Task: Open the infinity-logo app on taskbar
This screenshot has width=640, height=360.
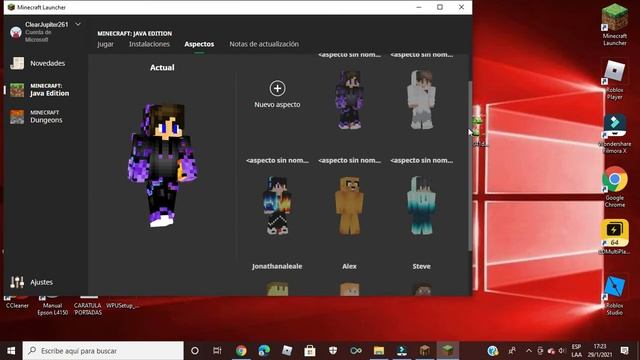Action: click(356, 351)
